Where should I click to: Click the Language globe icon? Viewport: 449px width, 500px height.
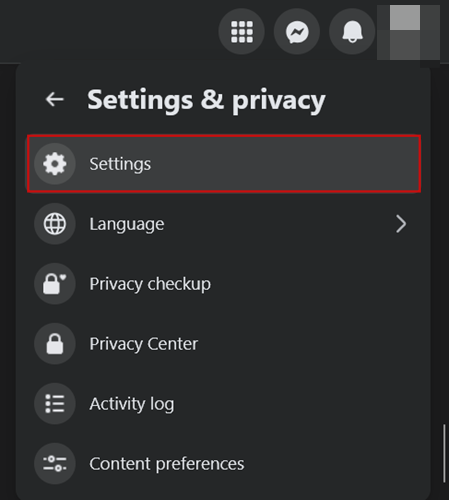click(55, 224)
